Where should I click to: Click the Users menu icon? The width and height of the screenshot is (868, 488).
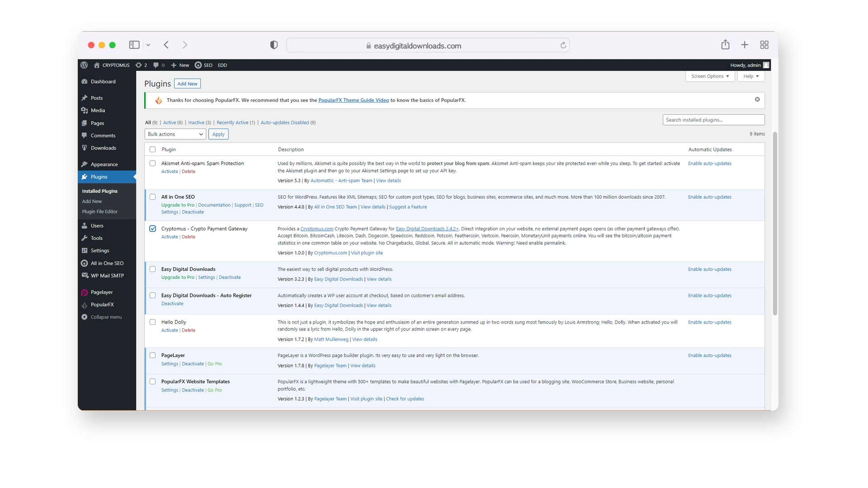pyautogui.click(x=84, y=225)
